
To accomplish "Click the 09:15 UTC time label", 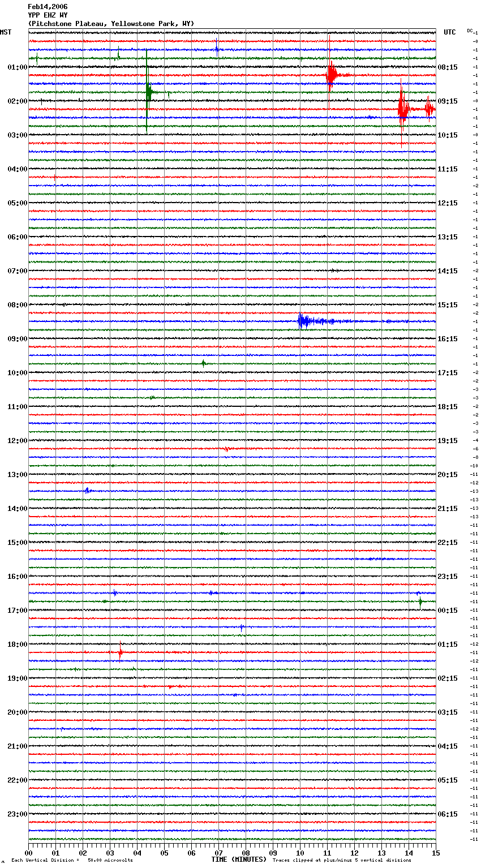I will (x=448, y=101).
